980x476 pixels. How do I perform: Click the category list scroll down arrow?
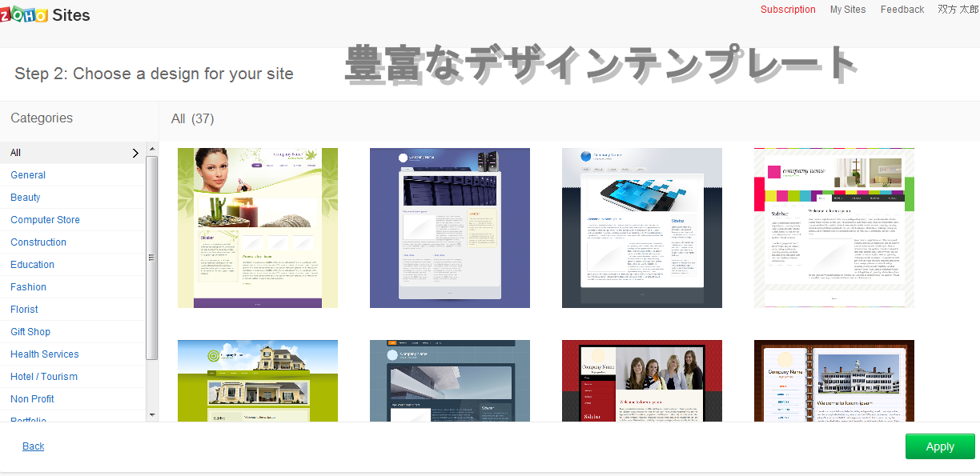tap(152, 415)
